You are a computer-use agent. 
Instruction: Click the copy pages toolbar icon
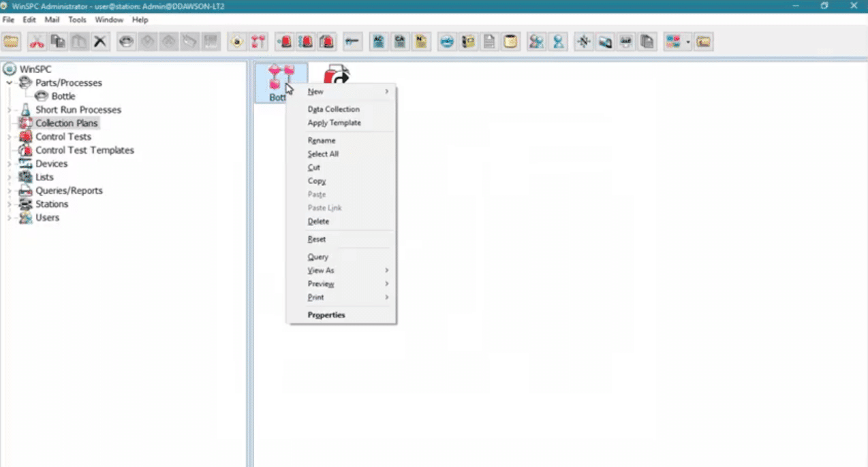click(647, 42)
